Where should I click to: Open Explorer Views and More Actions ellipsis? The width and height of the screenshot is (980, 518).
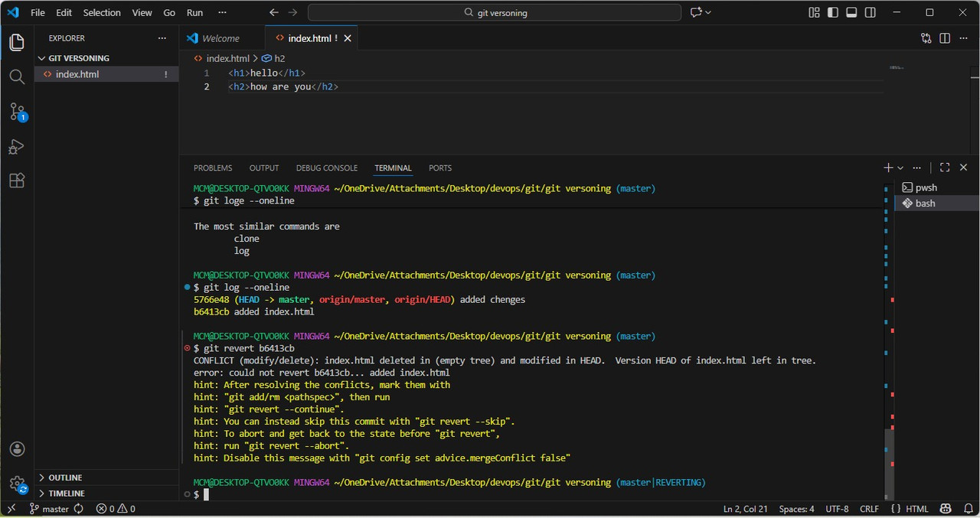click(x=162, y=38)
